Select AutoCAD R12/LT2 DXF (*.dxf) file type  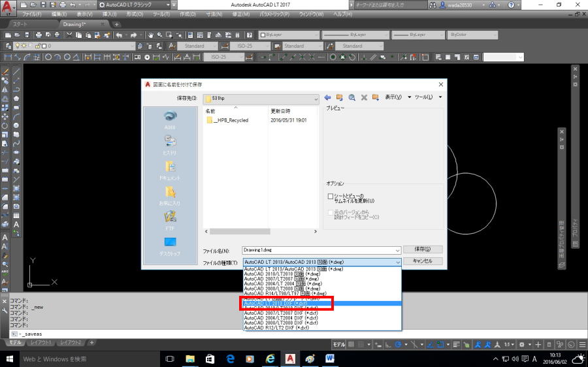[x=322, y=328]
